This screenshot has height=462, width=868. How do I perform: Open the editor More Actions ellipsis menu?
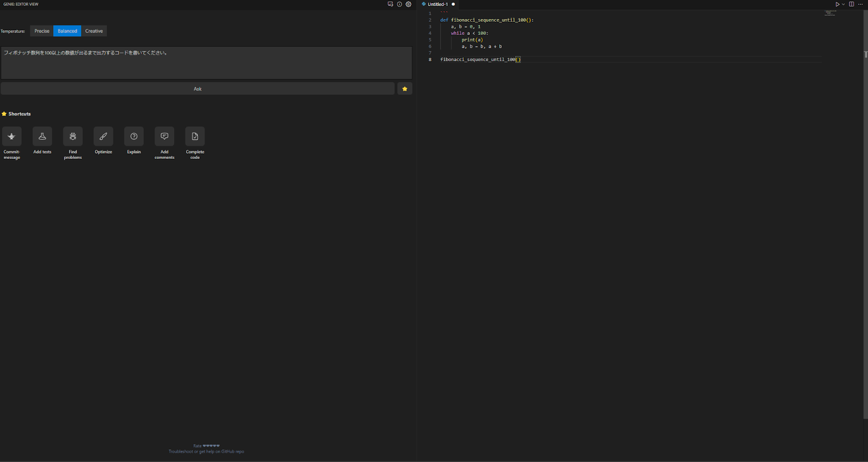(x=860, y=4)
